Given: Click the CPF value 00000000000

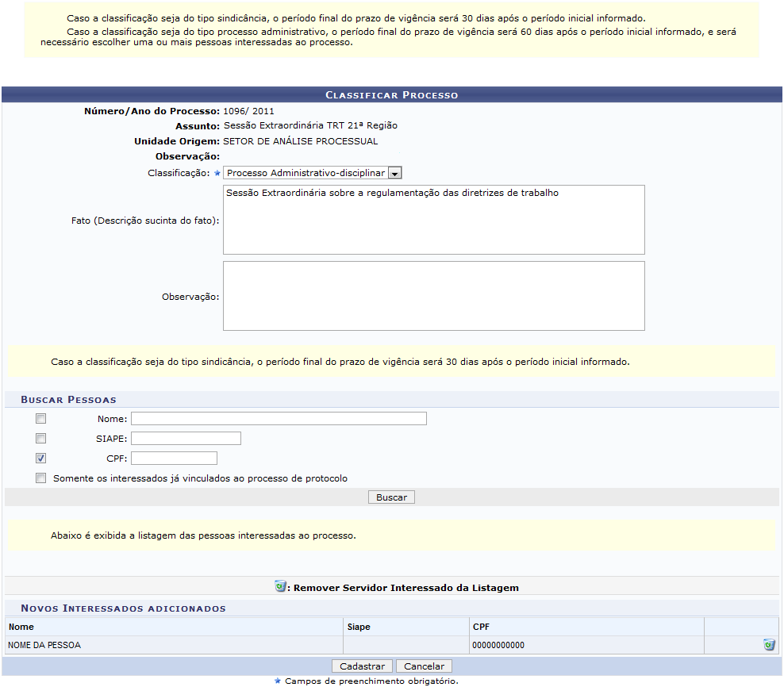Looking at the screenshot, I should pyautogui.click(x=498, y=645).
